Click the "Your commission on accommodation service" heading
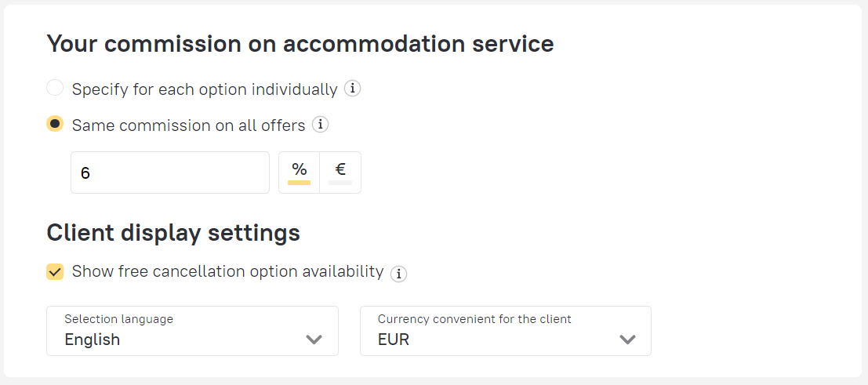868x385 pixels. click(300, 44)
